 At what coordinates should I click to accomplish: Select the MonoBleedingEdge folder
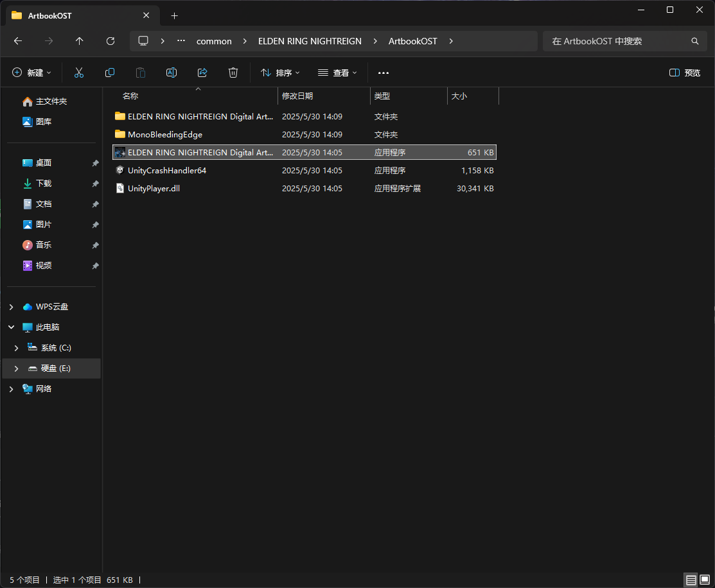click(304, 134)
